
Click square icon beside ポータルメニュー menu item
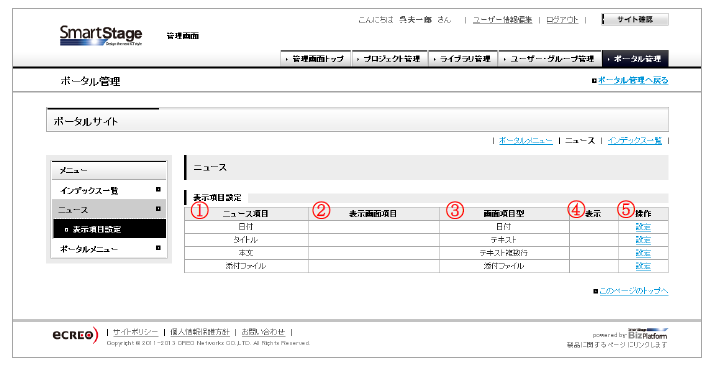(158, 248)
